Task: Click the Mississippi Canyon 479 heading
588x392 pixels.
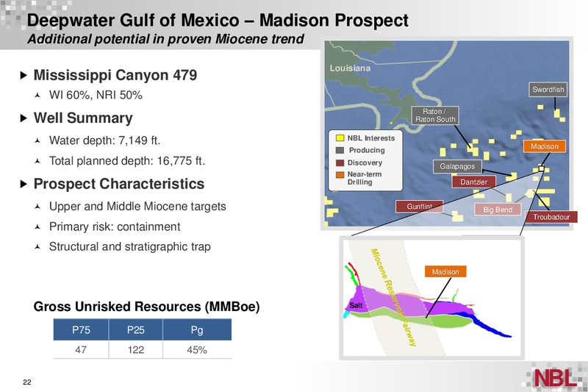Action: 115,75
